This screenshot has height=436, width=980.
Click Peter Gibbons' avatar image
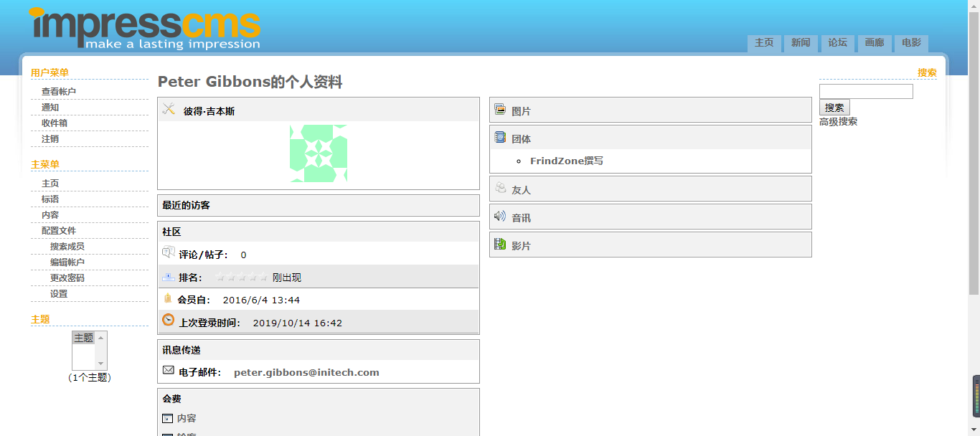[319, 153]
